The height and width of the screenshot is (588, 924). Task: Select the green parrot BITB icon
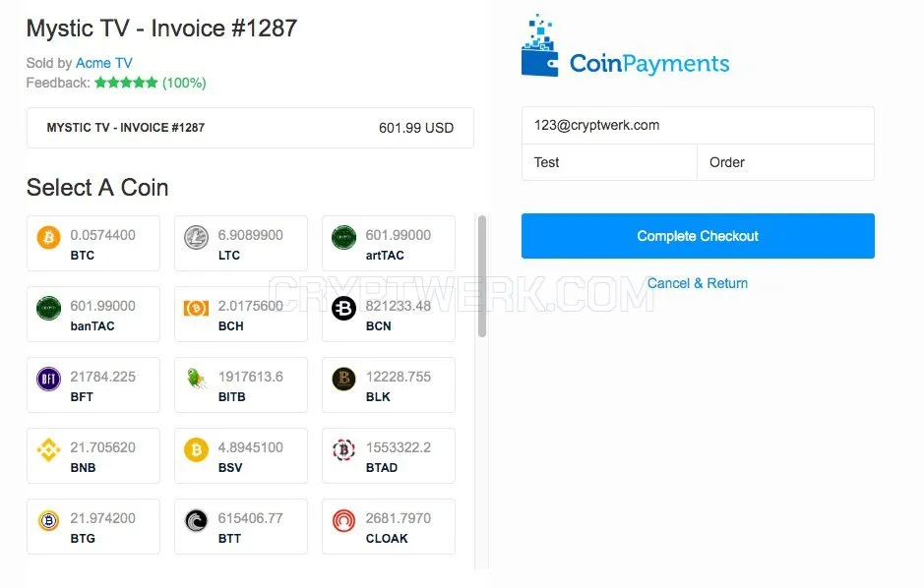coord(196,379)
